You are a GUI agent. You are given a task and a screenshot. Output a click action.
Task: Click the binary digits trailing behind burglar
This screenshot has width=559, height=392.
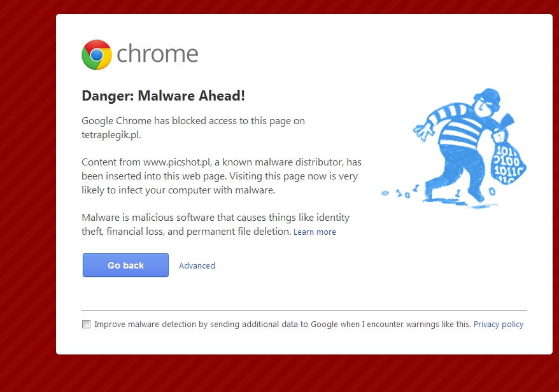pyautogui.click(x=400, y=192)
